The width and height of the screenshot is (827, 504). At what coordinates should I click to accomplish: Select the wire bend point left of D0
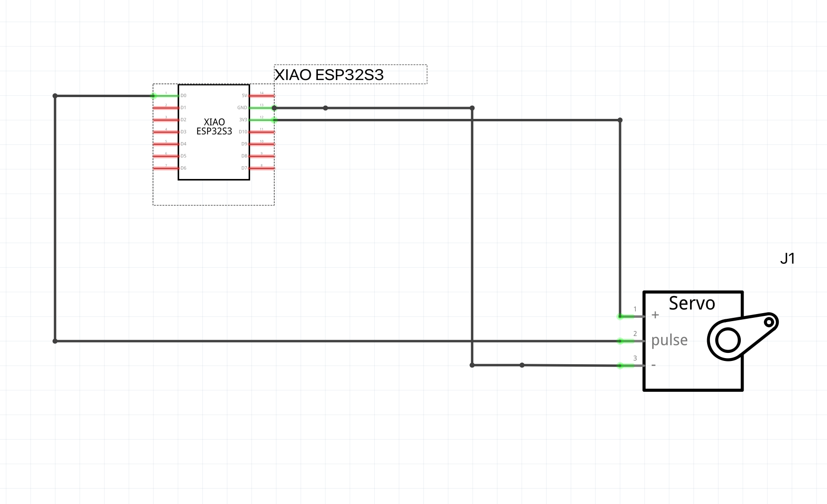[x=55, y=96]
